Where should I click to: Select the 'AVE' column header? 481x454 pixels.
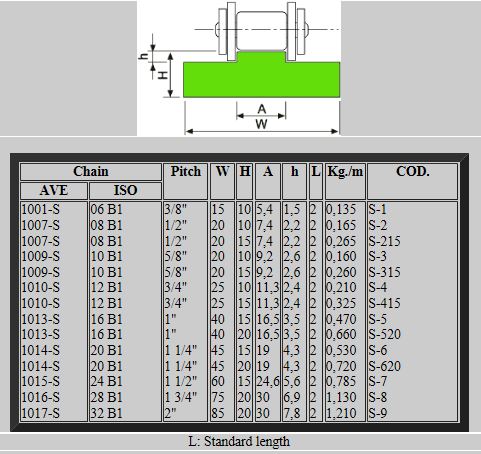[54, 191]
